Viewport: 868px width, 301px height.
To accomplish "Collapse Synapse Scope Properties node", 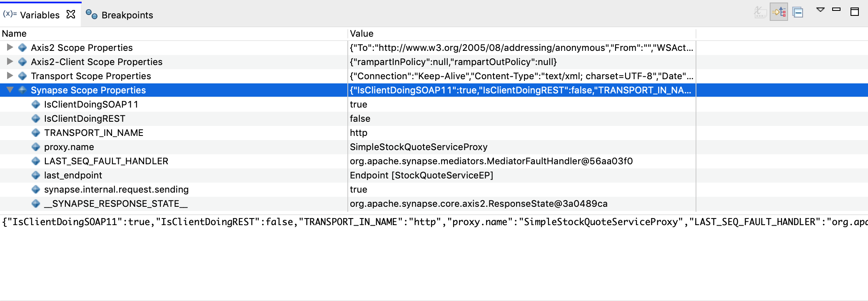I will click(x=10, y=90).
